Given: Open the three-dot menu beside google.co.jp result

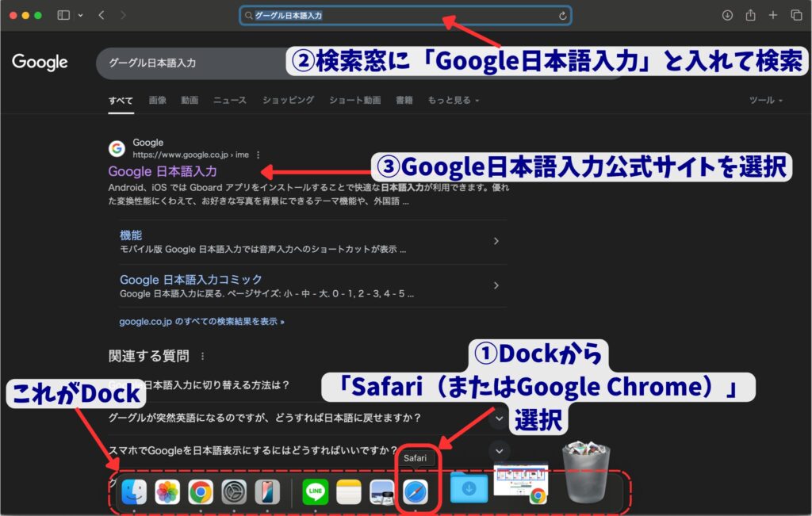Looking at the screenshot, I should click(x=258, y=155).
